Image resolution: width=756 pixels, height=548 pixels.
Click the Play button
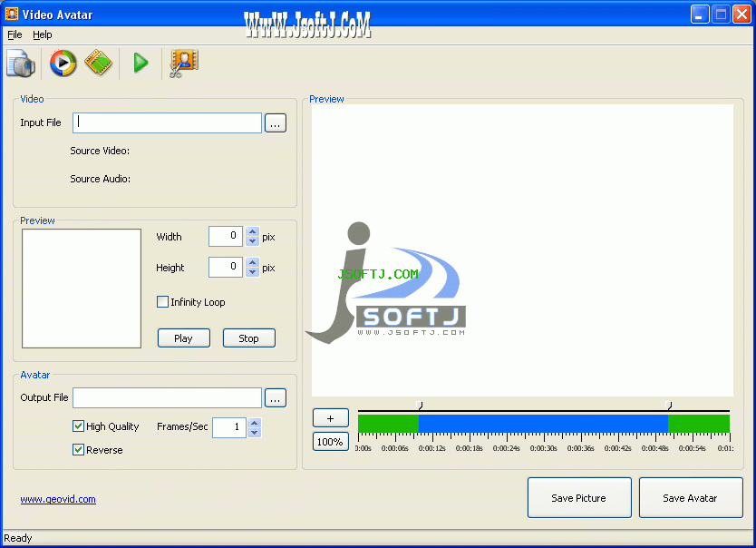(x=184, y=338)
